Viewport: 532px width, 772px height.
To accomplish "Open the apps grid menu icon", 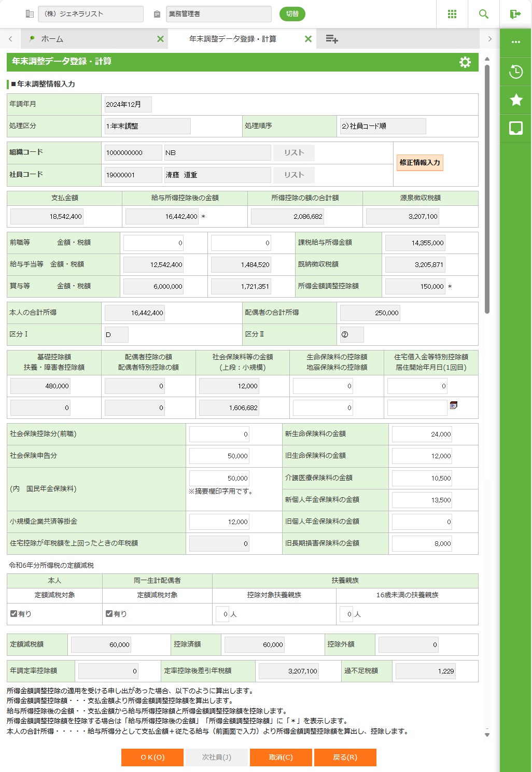I will pos(452,14).
